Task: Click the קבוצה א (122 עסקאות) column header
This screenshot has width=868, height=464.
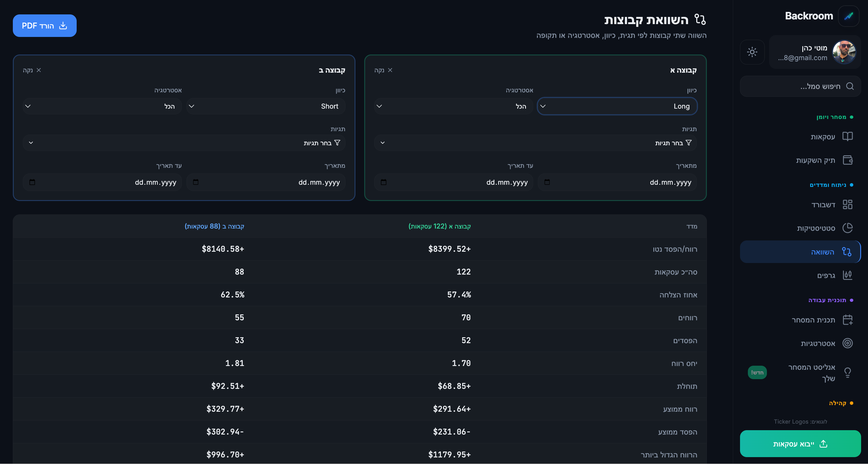Action: click(439, 226)
